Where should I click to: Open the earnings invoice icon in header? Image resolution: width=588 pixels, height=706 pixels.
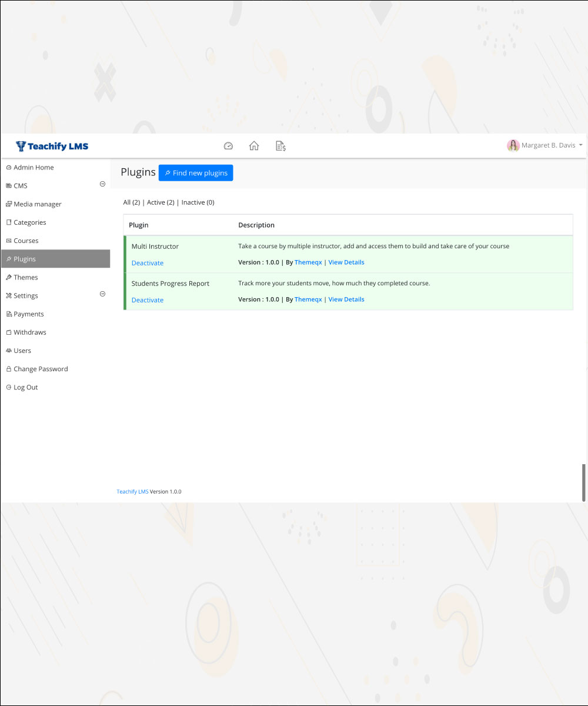(x=280, y=146)
